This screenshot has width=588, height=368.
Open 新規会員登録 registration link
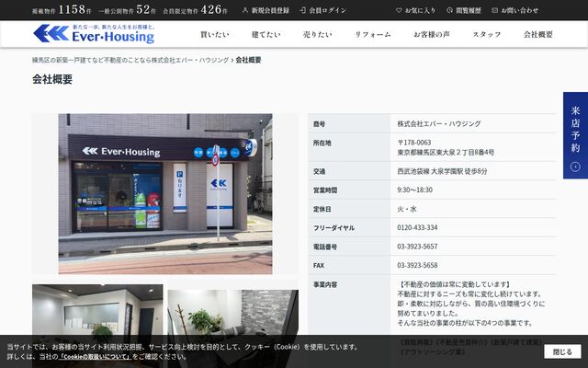click(266, 10)
